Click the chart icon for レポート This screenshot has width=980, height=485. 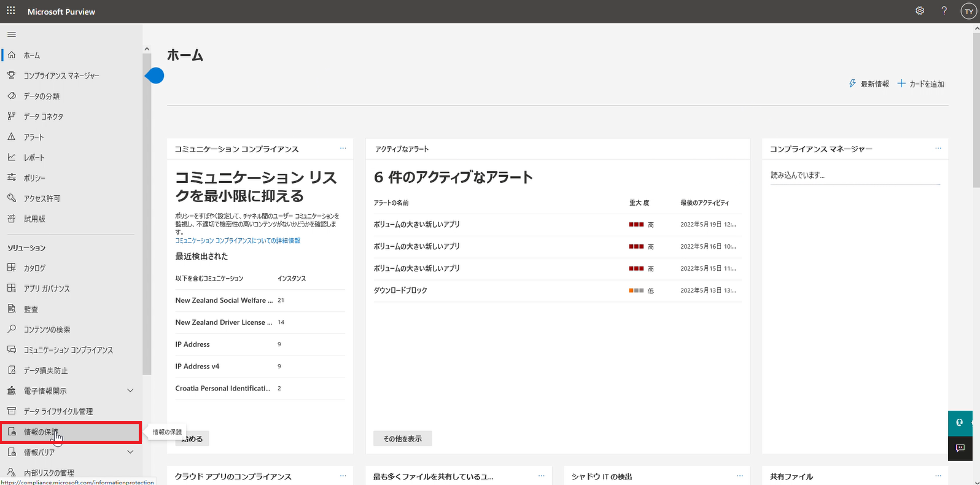click(11, 157)
